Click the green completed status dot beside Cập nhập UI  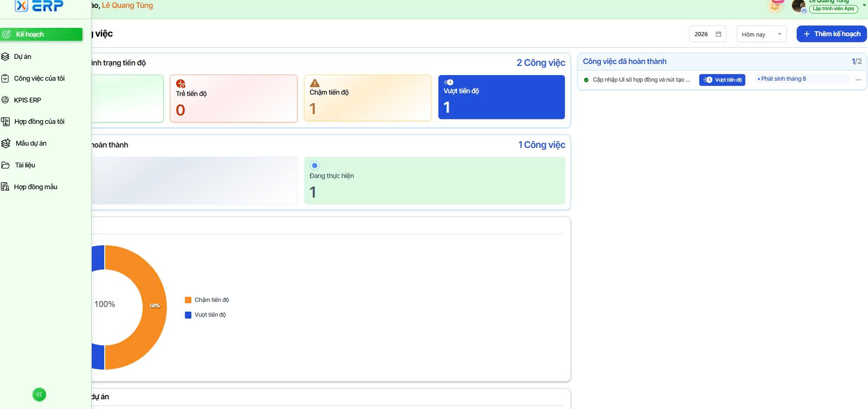click(x=586, y=80)
